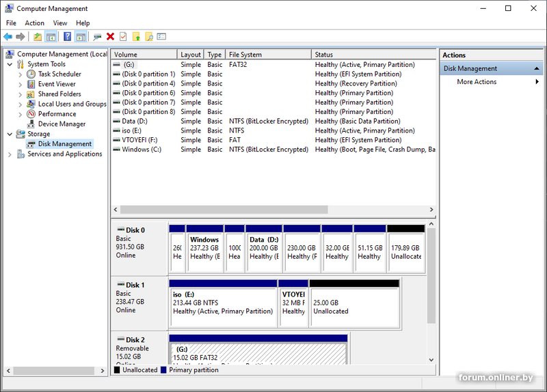
Task: Select the Data (D:) volume row
Action: tap(273, 121)
